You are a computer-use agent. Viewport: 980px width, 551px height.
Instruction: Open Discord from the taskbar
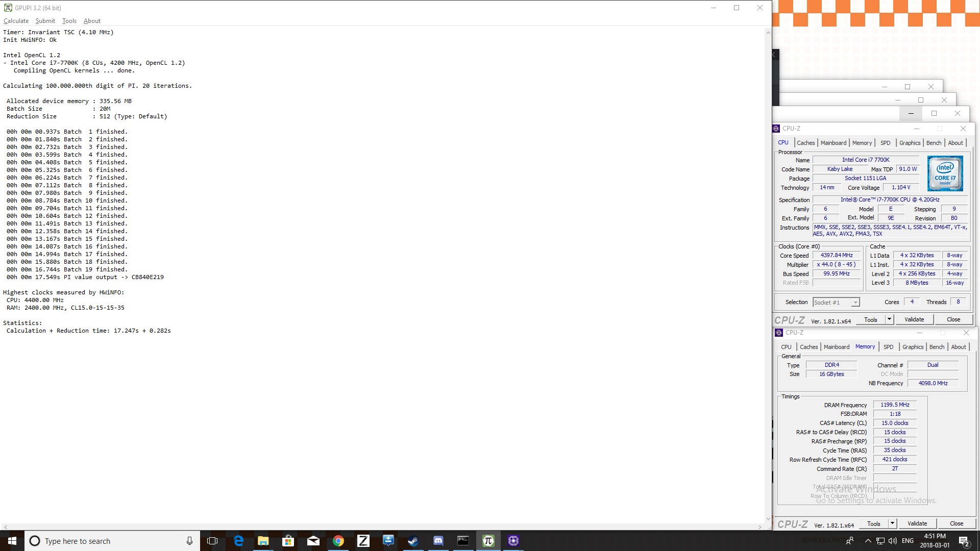(x=438, y=541)
